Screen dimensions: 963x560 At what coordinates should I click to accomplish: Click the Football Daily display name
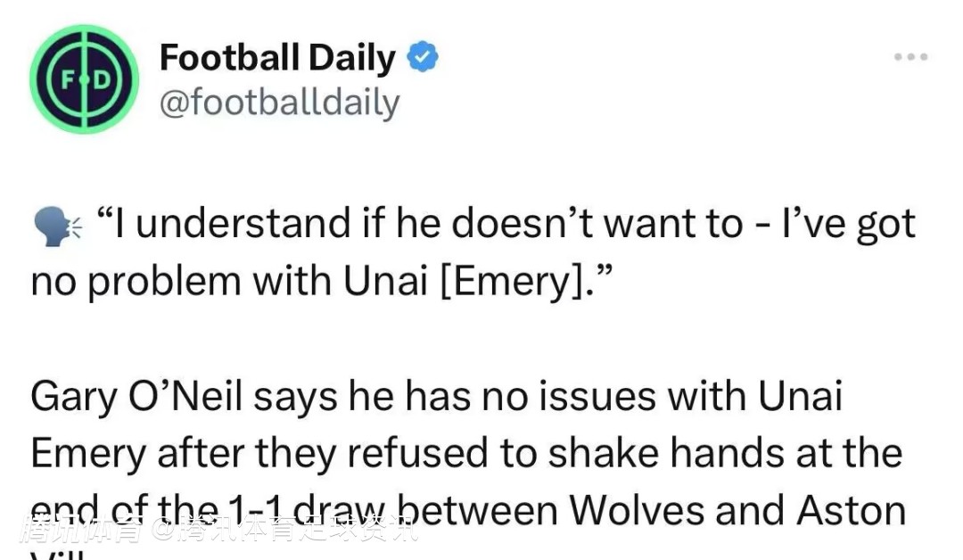click(x=276, y=59)
